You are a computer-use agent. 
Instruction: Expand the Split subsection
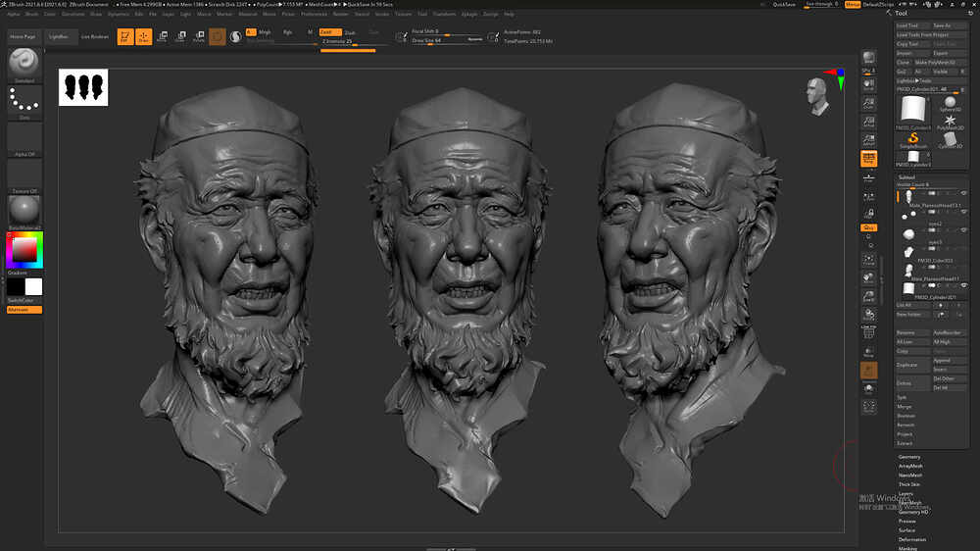[902, 398]
